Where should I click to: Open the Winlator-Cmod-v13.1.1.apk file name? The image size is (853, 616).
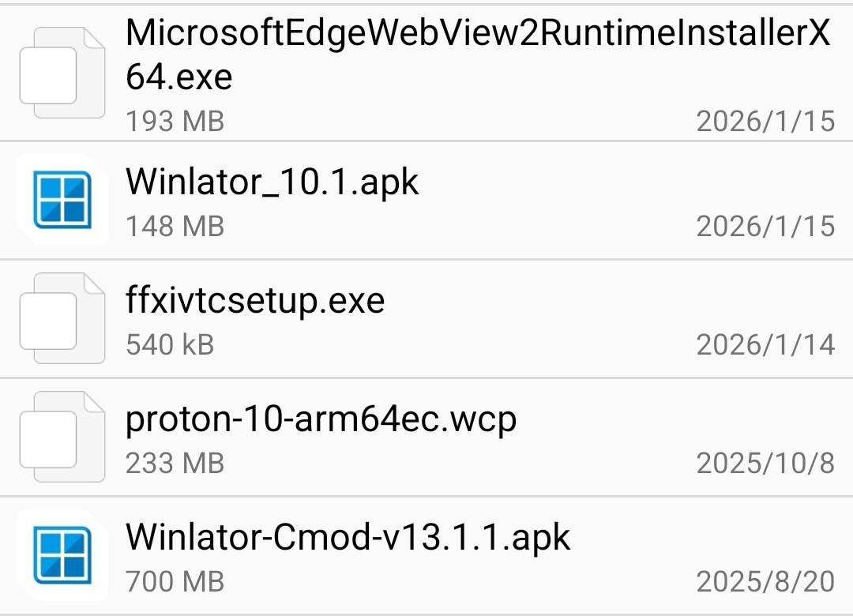pyautogui.click(x=348, y=538)
